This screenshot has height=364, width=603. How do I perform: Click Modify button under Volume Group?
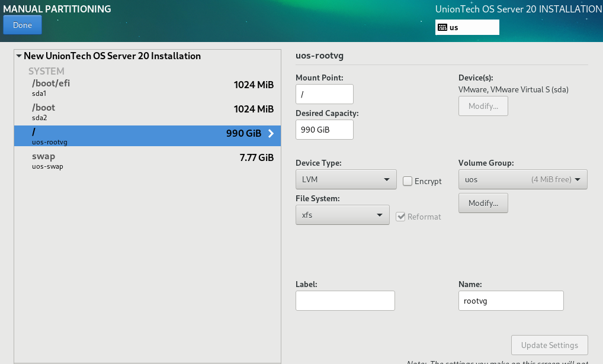click(x=483, y=203)
